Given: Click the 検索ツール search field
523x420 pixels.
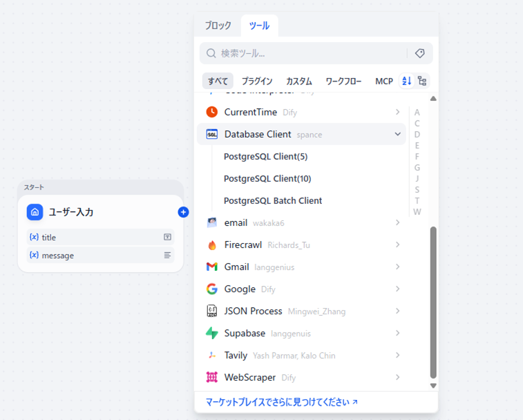Looking at the screenshot, I should [x=311, y=53].
